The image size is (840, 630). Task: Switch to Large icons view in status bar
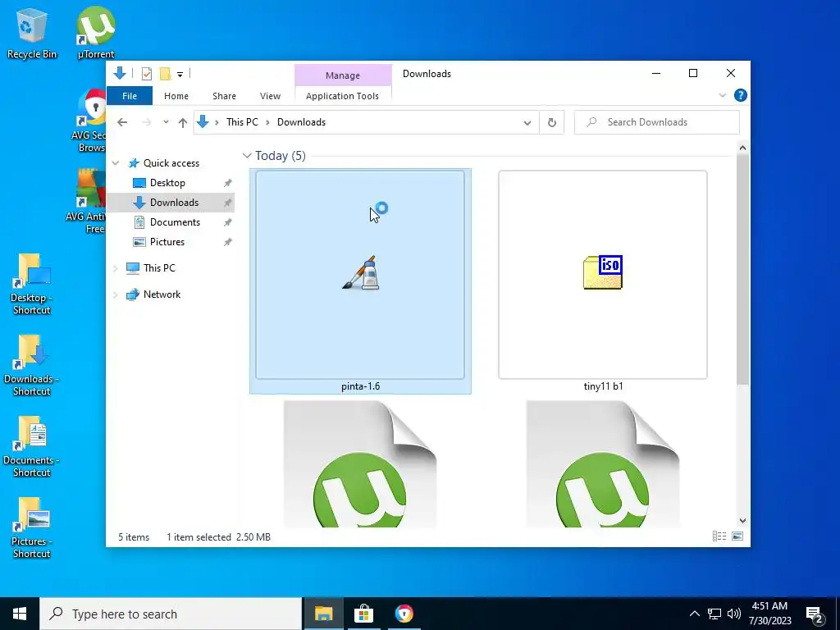737,536
